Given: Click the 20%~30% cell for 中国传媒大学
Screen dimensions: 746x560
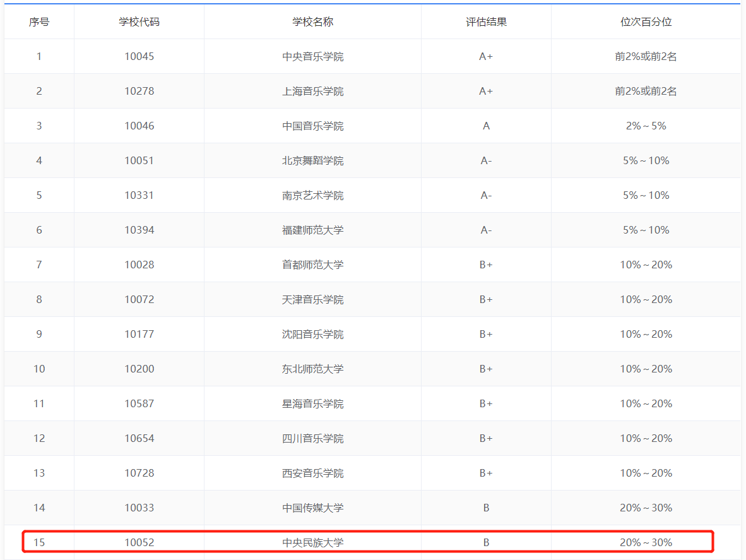Looking at the screenshot, I should pyautogui.click(x=646, y=507).
